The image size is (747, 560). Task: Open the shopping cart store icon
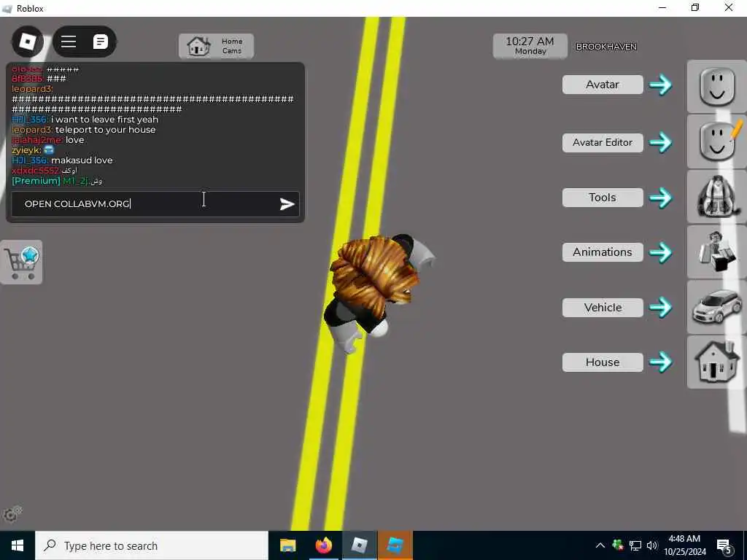(21, 262)
